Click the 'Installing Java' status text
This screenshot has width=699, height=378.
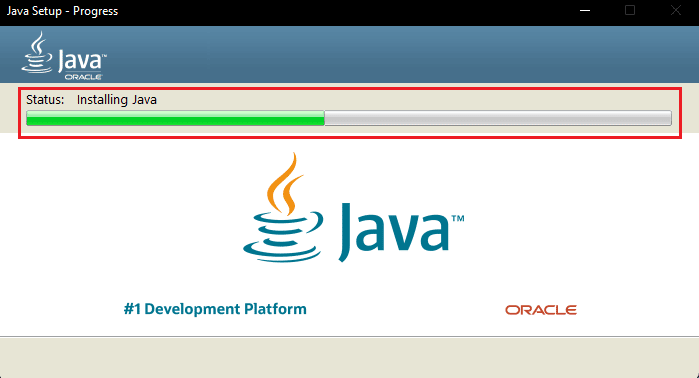click(117, 99)
